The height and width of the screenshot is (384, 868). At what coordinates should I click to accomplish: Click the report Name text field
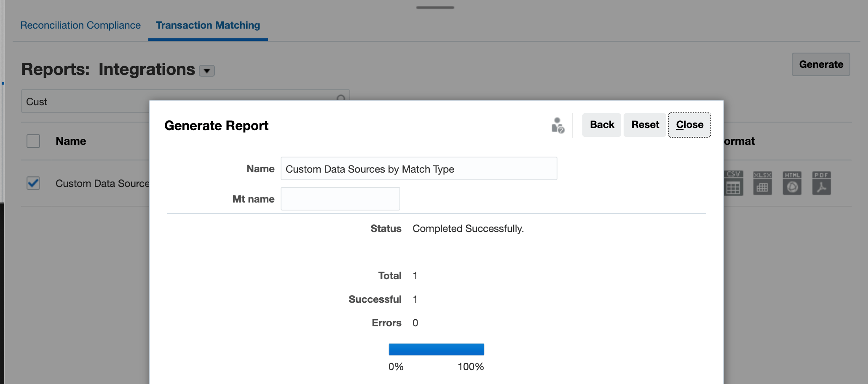[418, 169]
